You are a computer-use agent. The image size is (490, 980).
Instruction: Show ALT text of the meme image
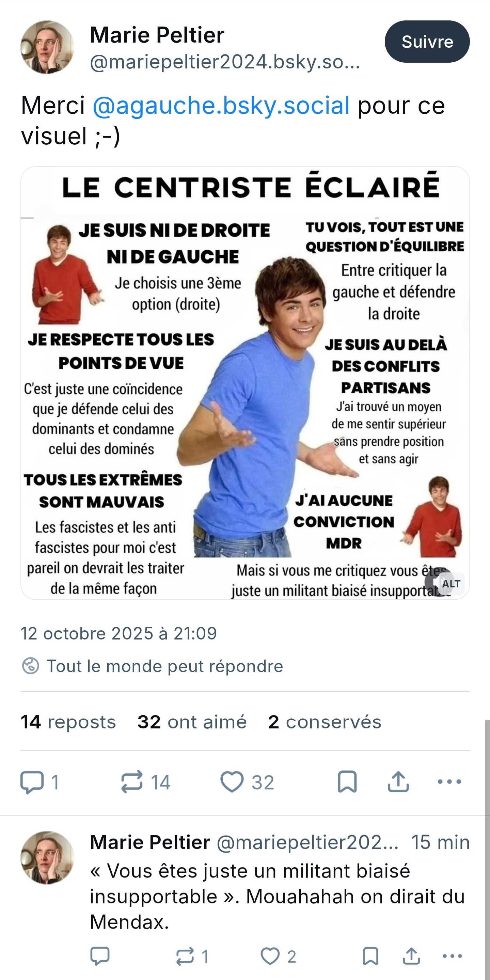(451, 584)
